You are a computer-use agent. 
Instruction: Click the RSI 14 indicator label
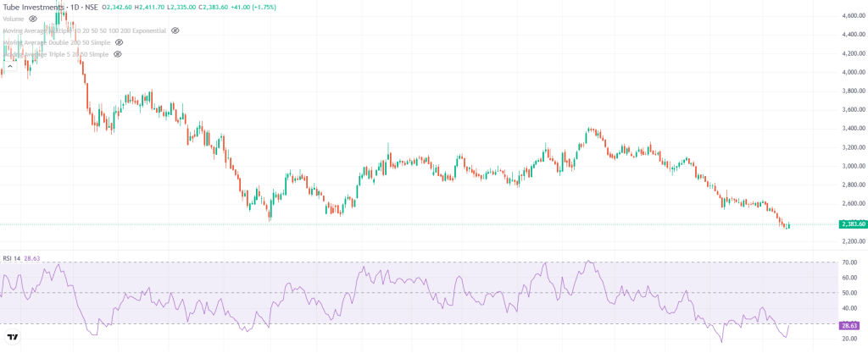click(11, 258)
